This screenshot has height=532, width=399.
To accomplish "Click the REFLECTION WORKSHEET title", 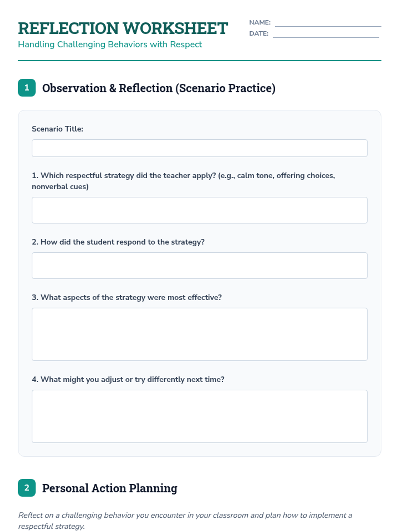I will pyautogui.click(x=123, y=29).
